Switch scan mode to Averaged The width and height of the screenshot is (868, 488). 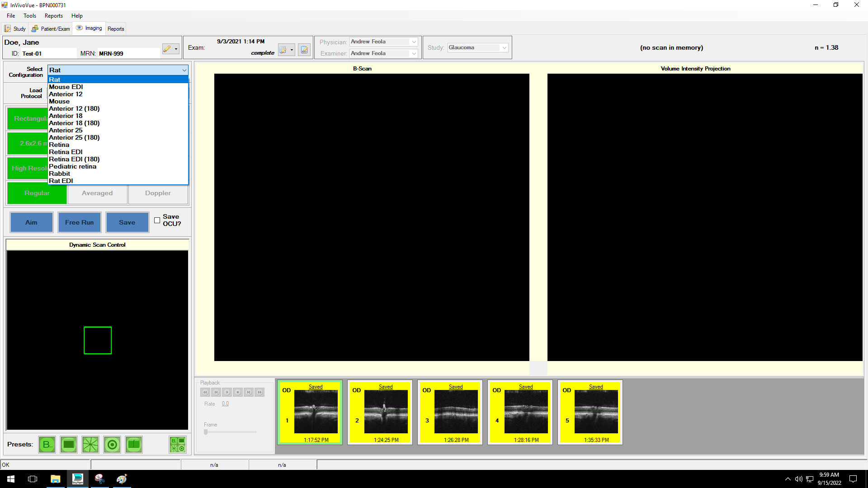click(x=97, y=193)
